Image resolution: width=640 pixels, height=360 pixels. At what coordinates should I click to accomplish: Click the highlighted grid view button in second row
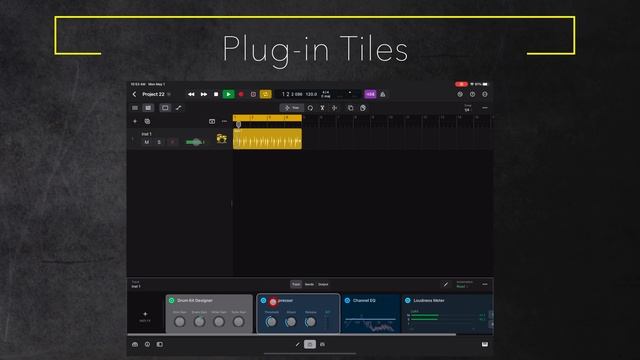pos(148,108)
